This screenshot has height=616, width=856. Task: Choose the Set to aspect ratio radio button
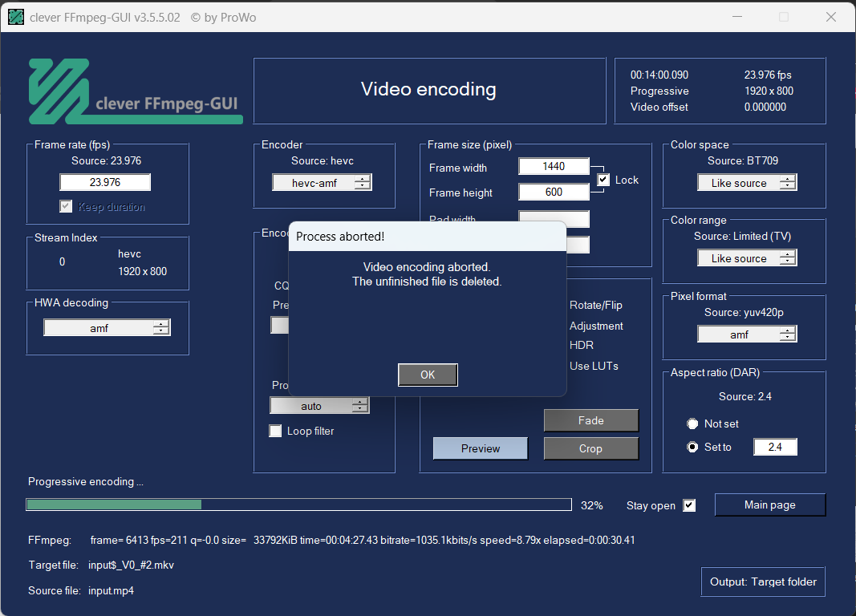[x=692, y=447]
